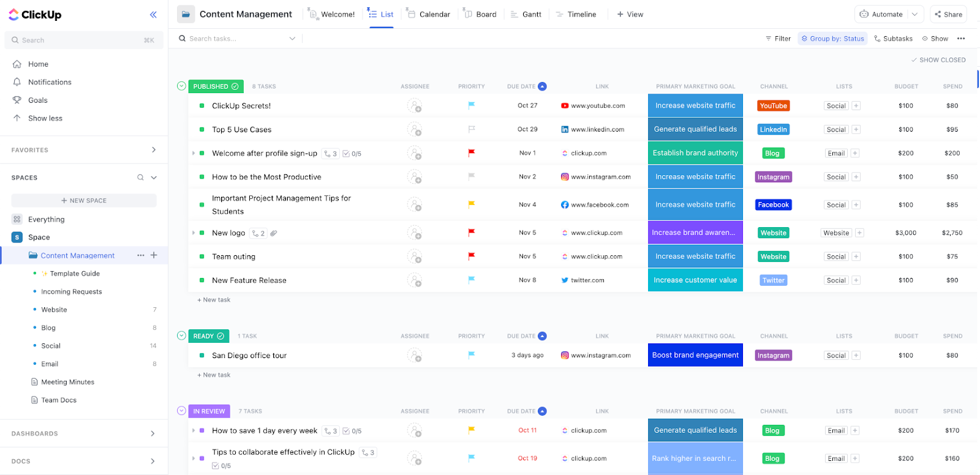Click the www.youtube.com link

point(597,106)
